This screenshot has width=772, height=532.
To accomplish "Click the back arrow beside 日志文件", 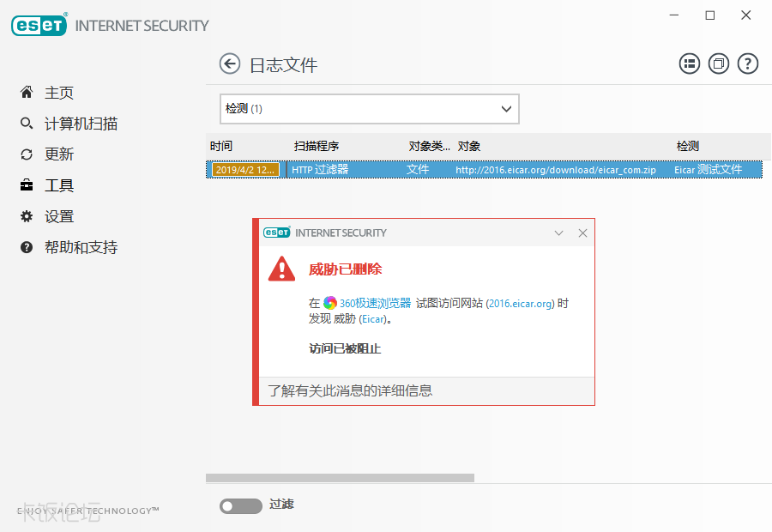I will coord(229,64).
